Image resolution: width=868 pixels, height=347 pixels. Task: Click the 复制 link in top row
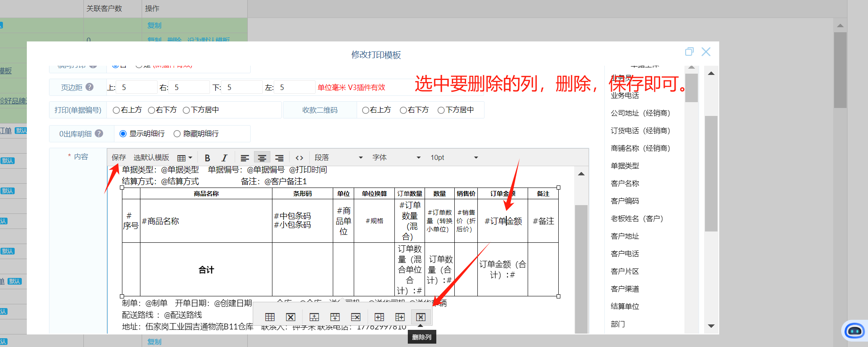click(154, 26)
